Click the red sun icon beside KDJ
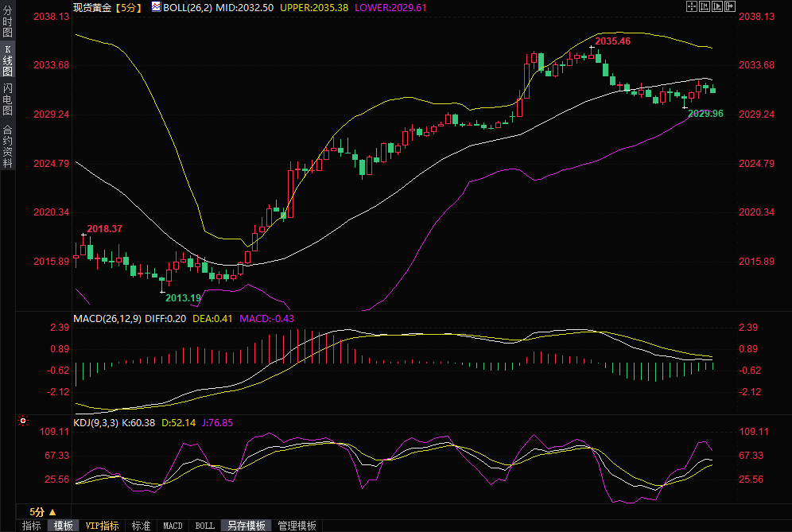The height and width of the screenshot is (532, 792). pyautogui.click(x=23, y=421)
